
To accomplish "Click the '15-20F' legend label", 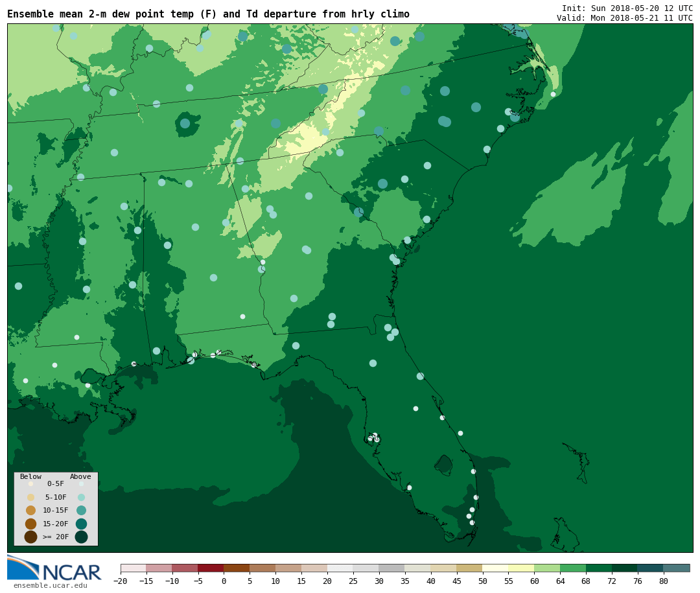I will [56, 524].
